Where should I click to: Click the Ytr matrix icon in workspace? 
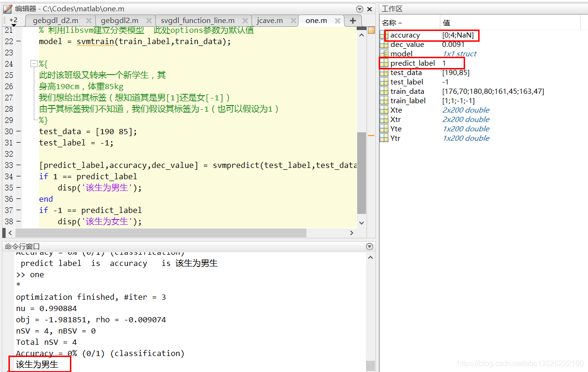pos(384,138)
